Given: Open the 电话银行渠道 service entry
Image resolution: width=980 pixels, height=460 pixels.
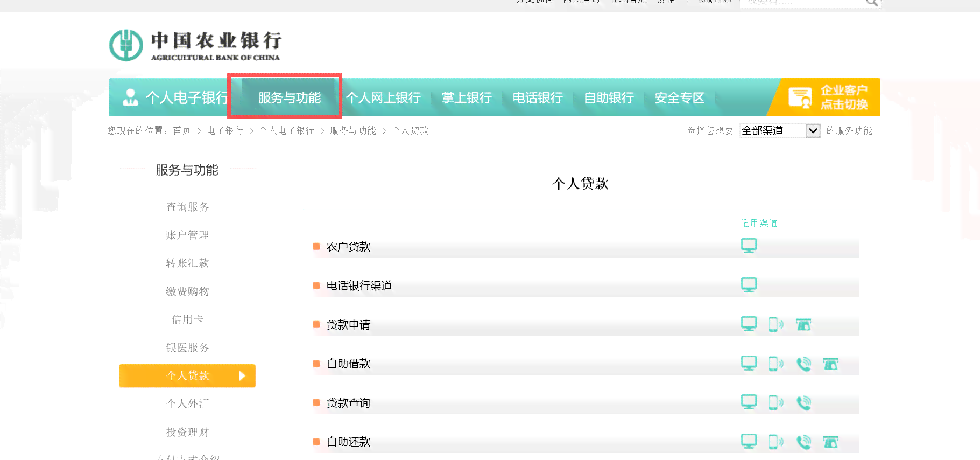Looking at the screenshot, I should [359, 285].
